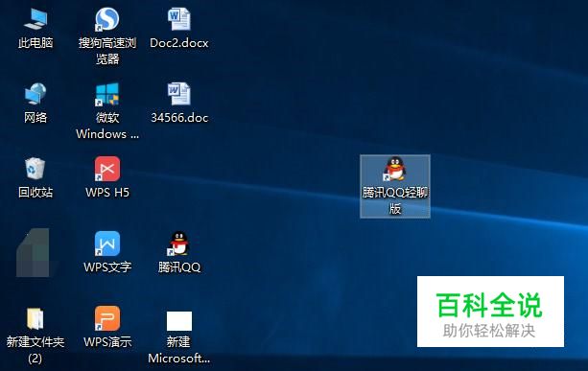Click the WPS文字 label text
588x371 pixels.
point(107,267)
